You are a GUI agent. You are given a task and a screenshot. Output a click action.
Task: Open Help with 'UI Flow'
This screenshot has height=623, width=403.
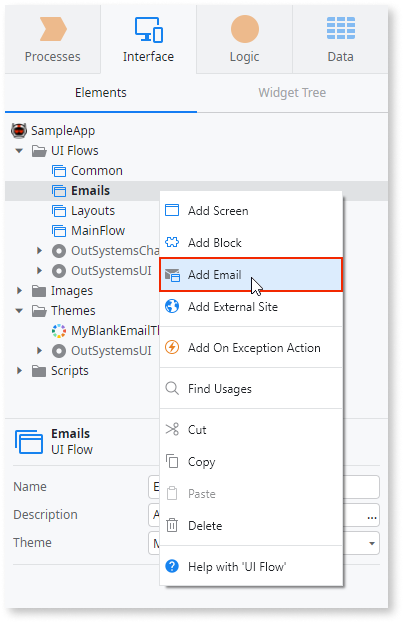(x=251, y=567)
